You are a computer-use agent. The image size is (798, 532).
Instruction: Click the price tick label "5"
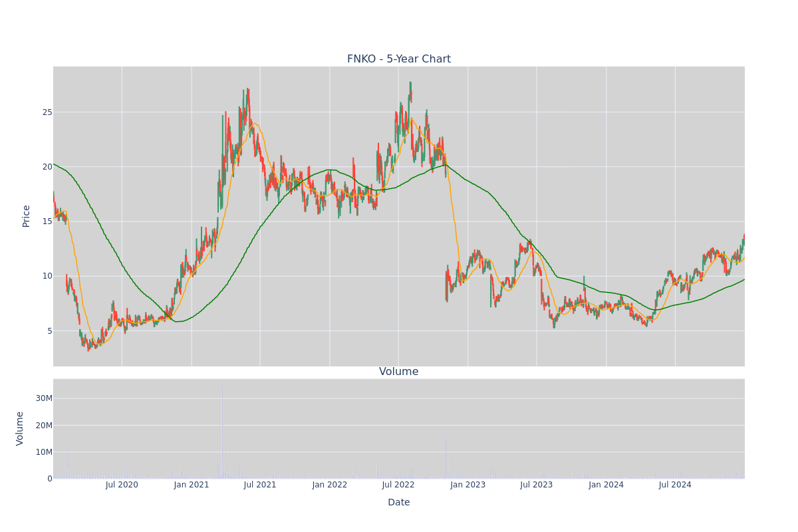pyautogui.click(x=50, y=331)
